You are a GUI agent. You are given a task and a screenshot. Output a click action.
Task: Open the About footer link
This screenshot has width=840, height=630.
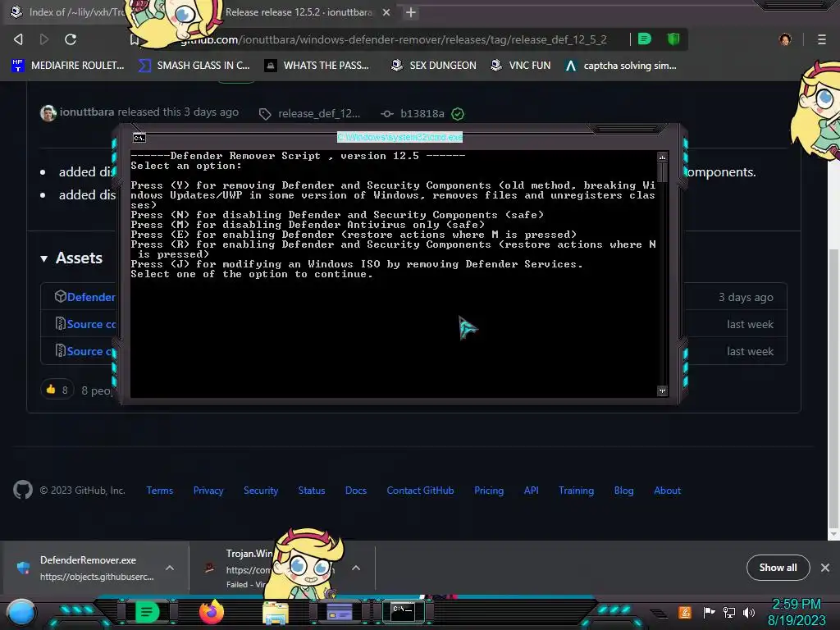668,491
